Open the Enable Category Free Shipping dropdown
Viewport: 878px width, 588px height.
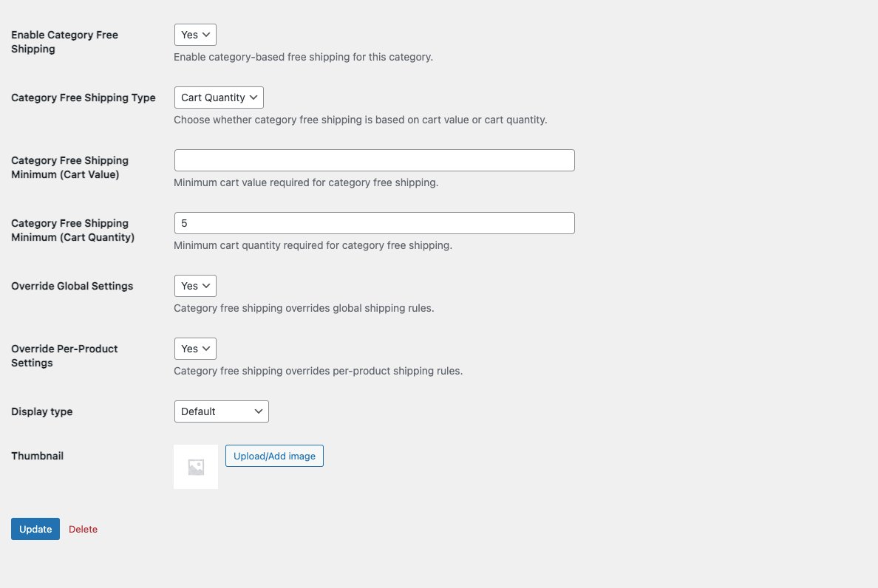coord(195,35)
